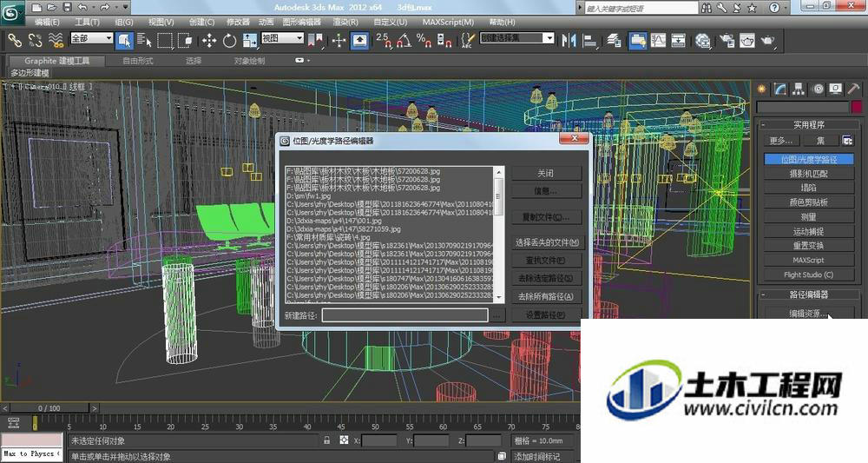Image resolution: width=868 pixels, height=463 pixels.
Task: Toggle Select and Manipulate icon
Action: 339,41
